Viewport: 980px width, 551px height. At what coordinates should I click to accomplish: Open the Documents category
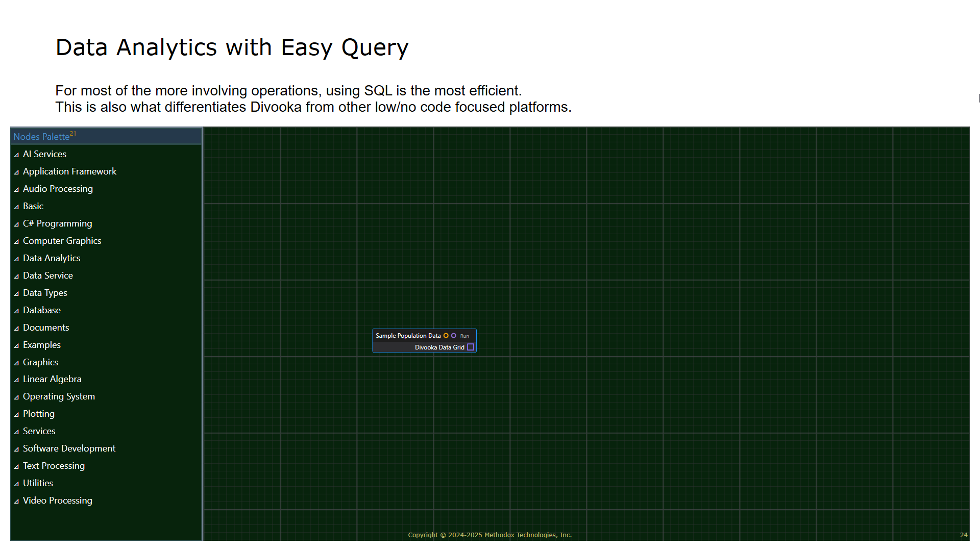(x=46, y=328)
